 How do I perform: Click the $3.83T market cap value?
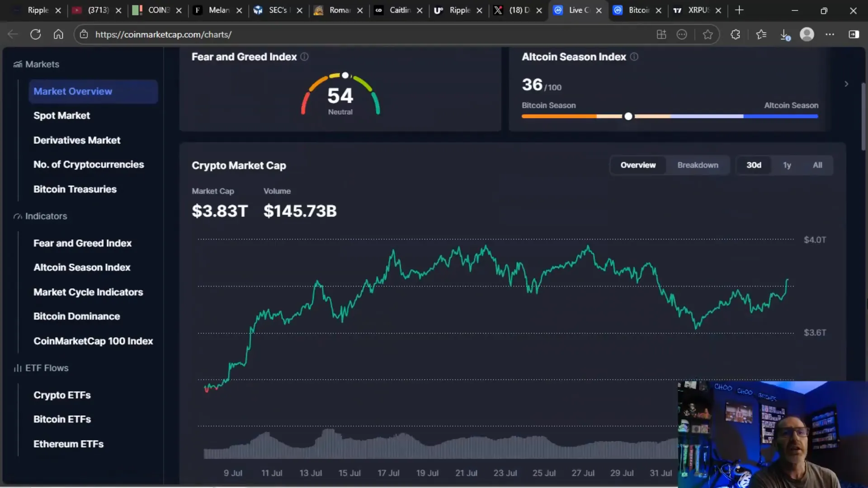click(220, 211)
